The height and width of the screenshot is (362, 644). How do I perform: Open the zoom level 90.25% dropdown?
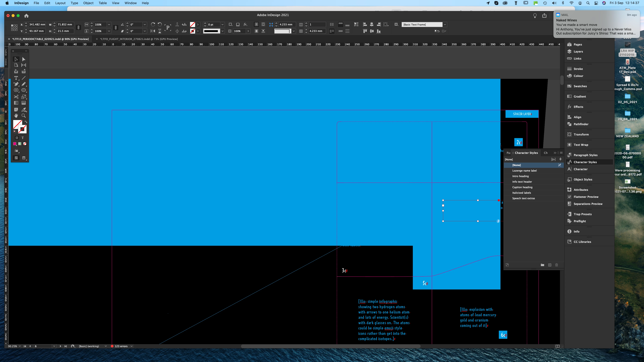tap(20, 346)
